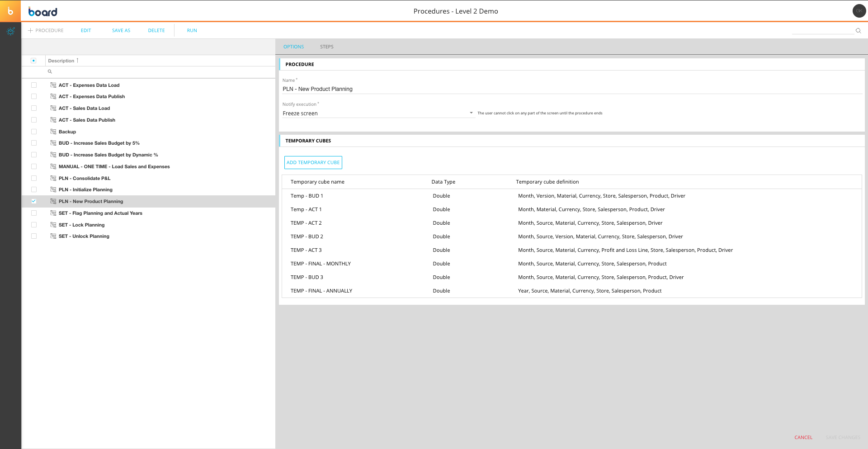Check the box for ACT - Sales Data Load
This screenshot has height=449, width=868.
(34, 108)
